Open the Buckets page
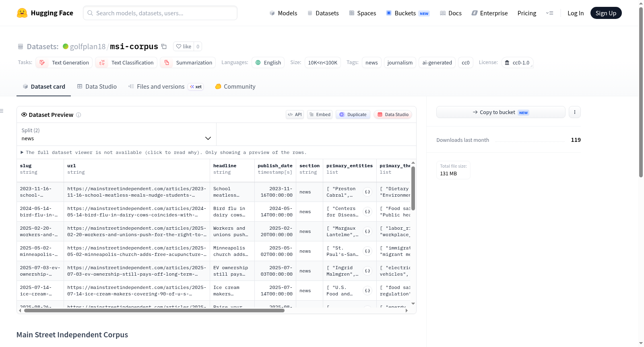Viewport: 644px width, 347px height. coord(408,13)
